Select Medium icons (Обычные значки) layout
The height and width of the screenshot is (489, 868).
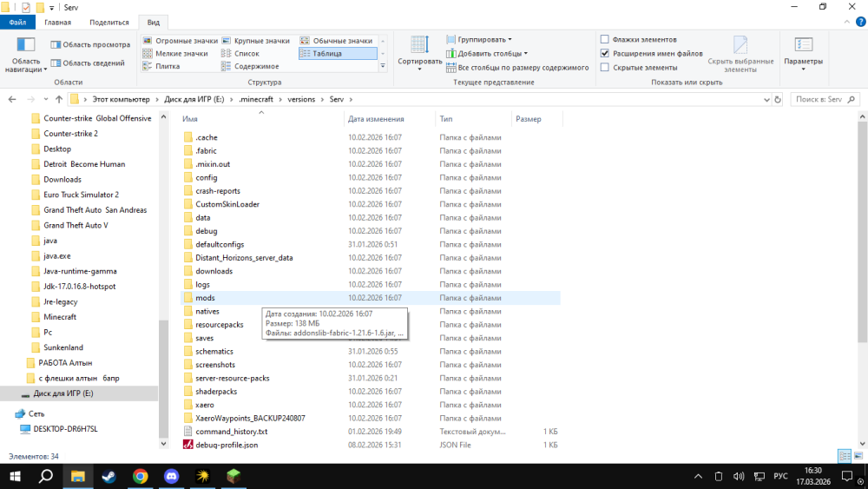pos(337,41)
